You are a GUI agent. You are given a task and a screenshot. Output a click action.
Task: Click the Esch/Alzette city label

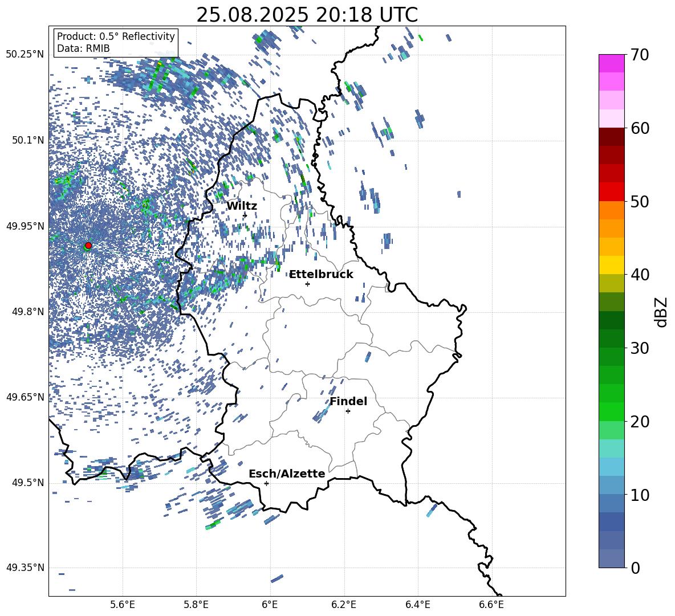(287, 474)
